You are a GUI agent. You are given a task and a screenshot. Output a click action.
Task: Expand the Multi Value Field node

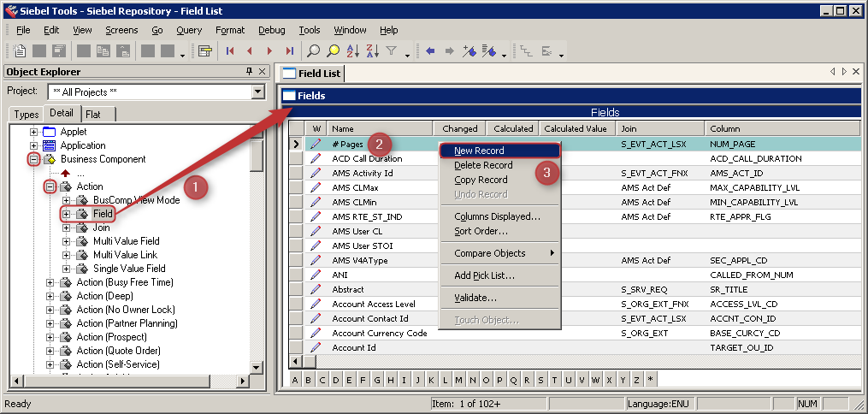(x=67, y=241)
